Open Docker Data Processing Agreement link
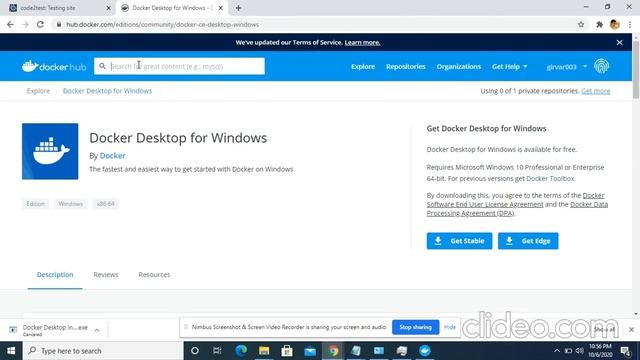Image resolution: width=640 pixels, height=360 pixels. click(x=589, y=204)
